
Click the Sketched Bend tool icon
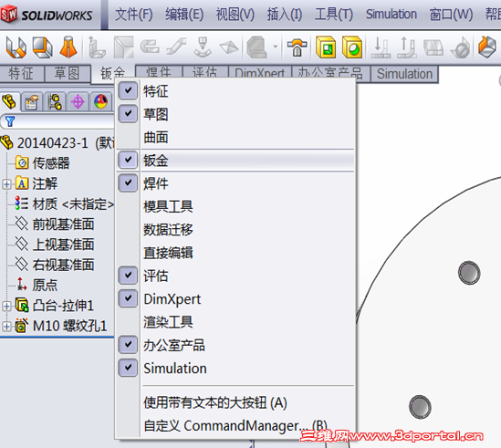(203, 47)
